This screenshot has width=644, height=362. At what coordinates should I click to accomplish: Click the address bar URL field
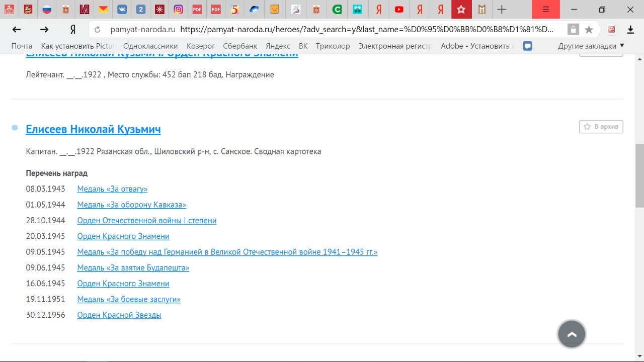click(x=367, y=30)
